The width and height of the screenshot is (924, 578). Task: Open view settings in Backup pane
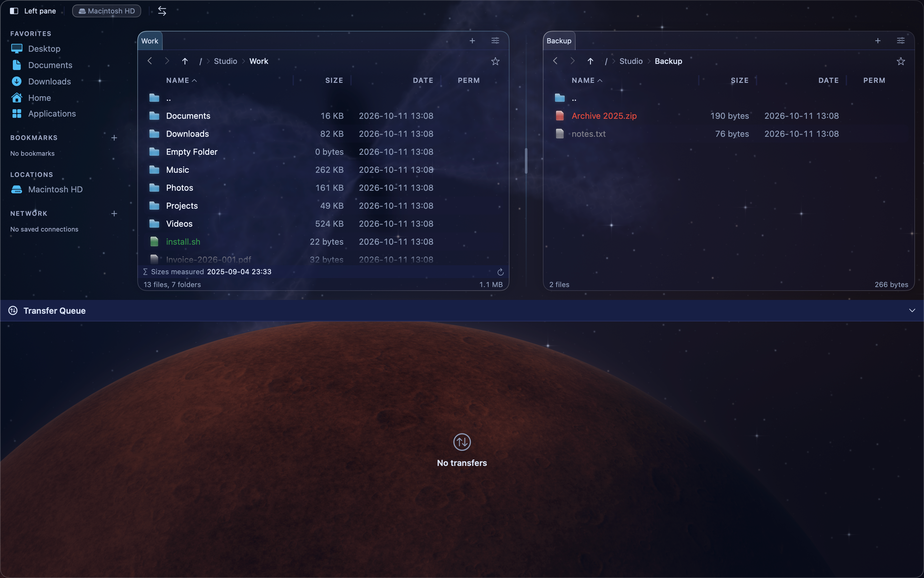coord(901,40)
